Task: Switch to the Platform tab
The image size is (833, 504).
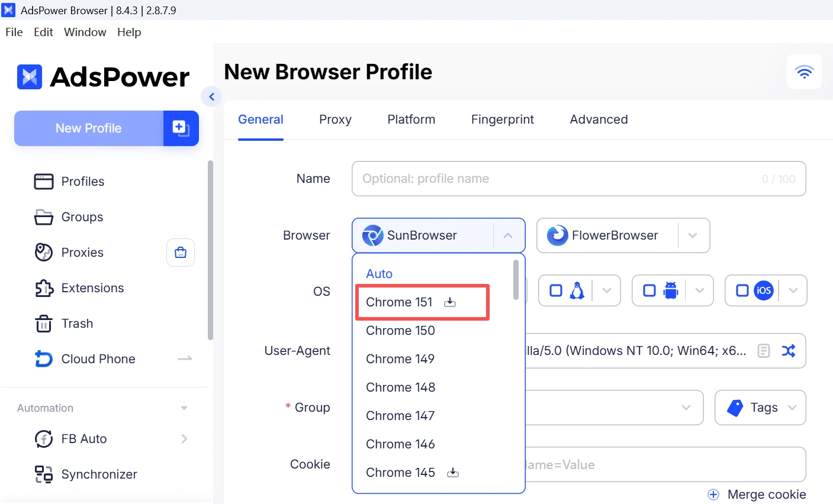Action: pos(411,119)
